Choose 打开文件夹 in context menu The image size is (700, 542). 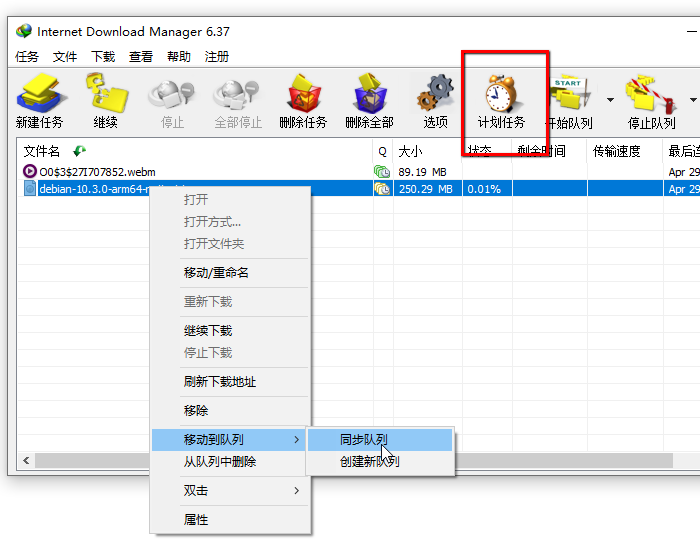230,244
